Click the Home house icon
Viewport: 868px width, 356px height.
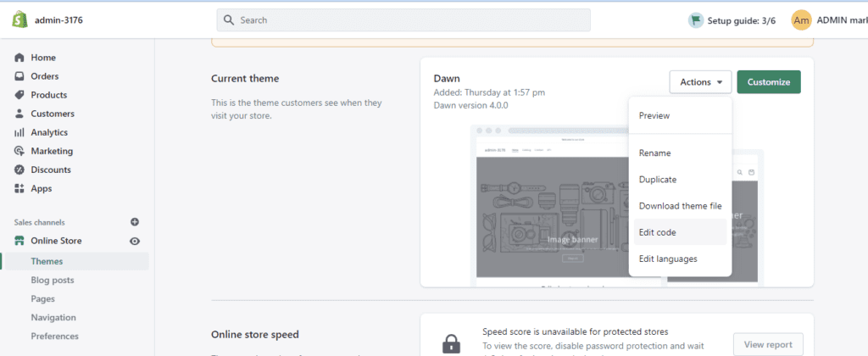[19, 58]
